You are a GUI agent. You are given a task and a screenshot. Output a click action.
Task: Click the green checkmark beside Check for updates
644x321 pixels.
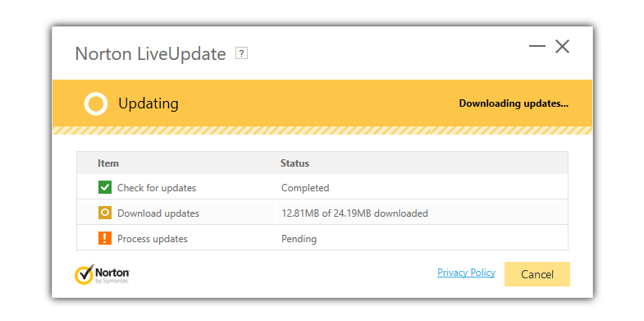(105, 187)
